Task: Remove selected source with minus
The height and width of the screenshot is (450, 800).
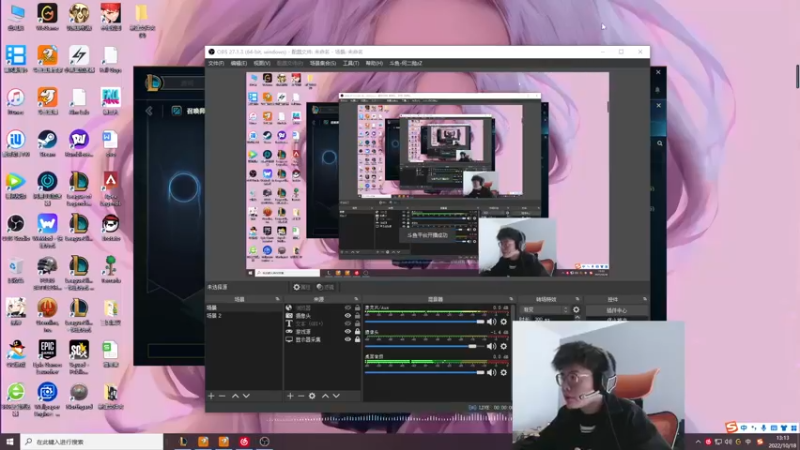Action: [301, 396]
